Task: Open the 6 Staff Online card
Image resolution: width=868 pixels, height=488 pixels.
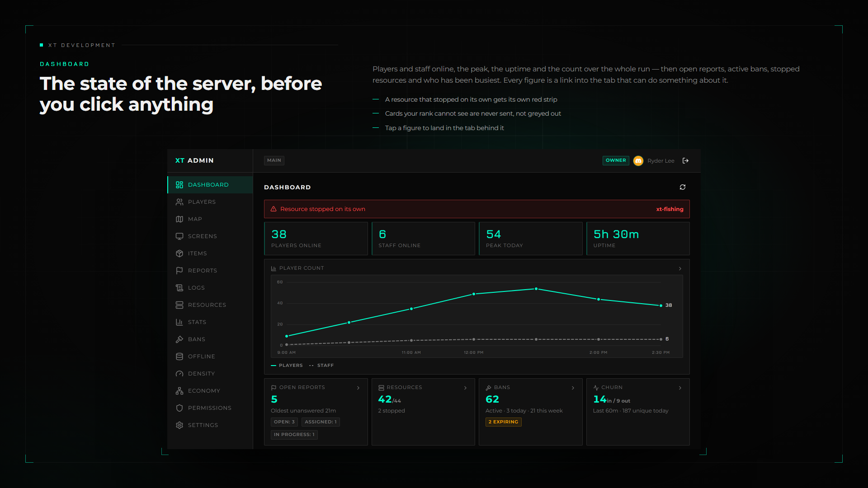Action: coord(423,239)
